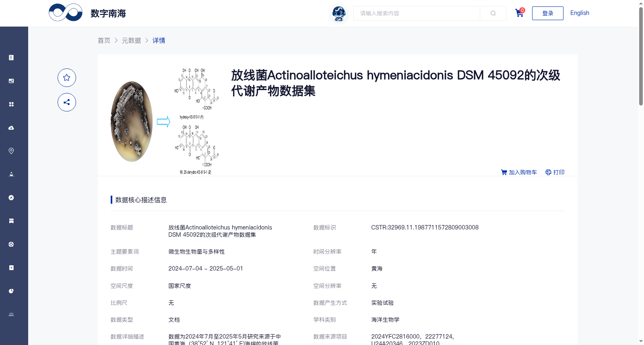Viewport: 644px width, 345px height.
Task: Click the page vertical scrollbar thumb
Action: pyautogui.click(x=641, y=56)
